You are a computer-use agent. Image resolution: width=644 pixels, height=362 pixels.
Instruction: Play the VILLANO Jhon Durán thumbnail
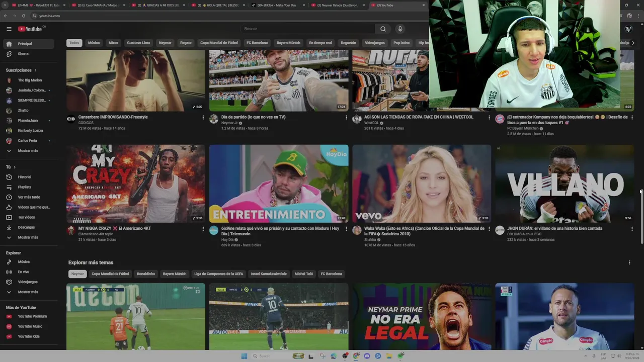(x=565, y=184)
